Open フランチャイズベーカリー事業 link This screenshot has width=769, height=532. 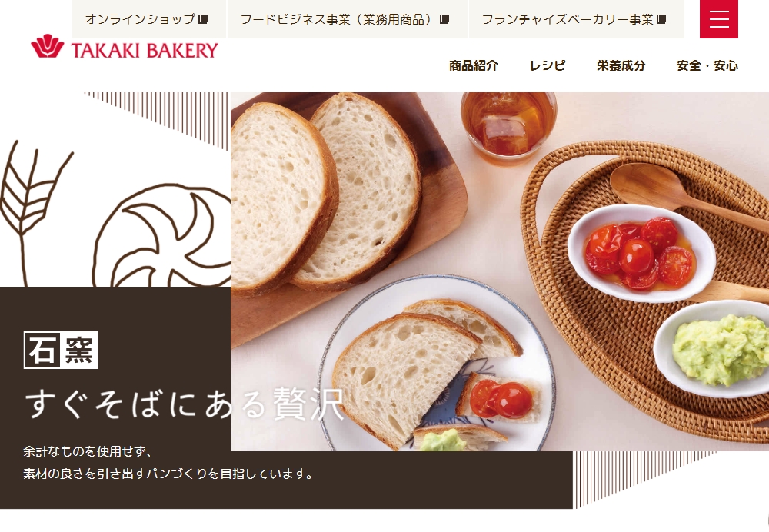(x=576, y=19)
